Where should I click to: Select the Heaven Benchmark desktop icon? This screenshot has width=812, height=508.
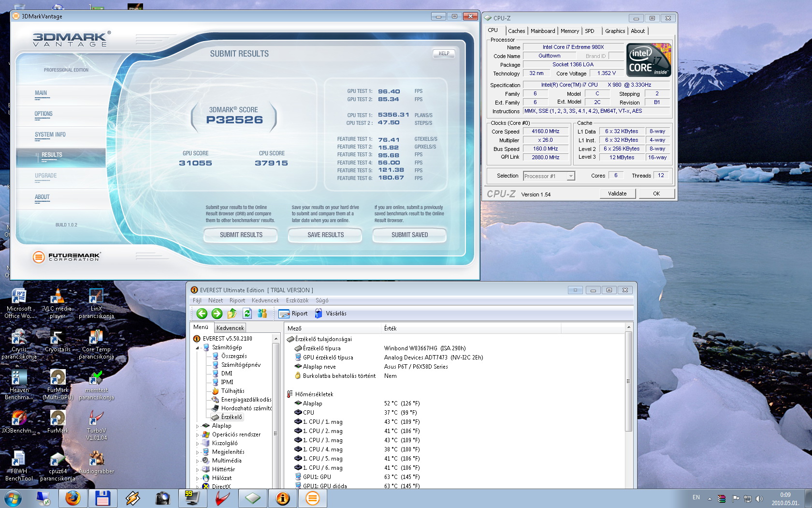tap(19, 385)
